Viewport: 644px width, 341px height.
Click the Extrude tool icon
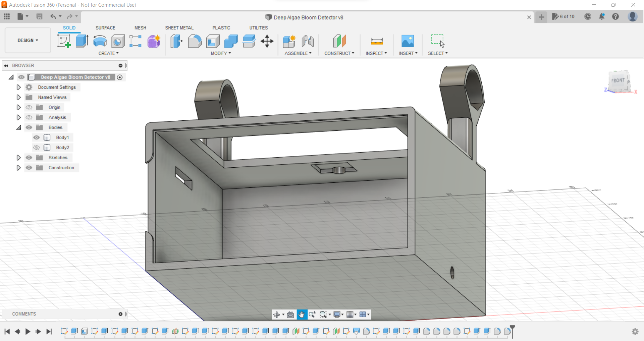pos(82,41)
